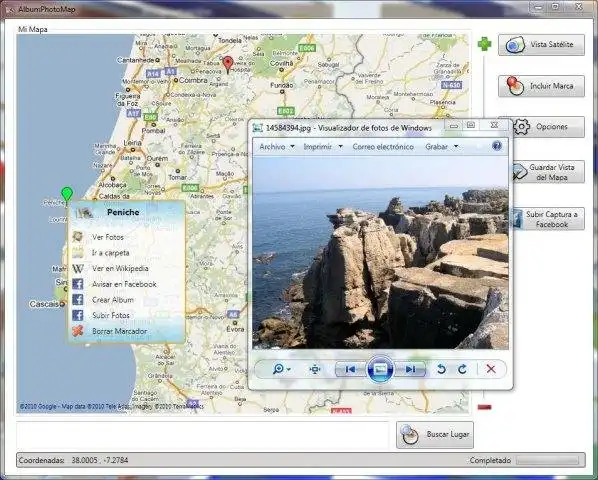Go to next photo in viewer

tap(410, 369)
